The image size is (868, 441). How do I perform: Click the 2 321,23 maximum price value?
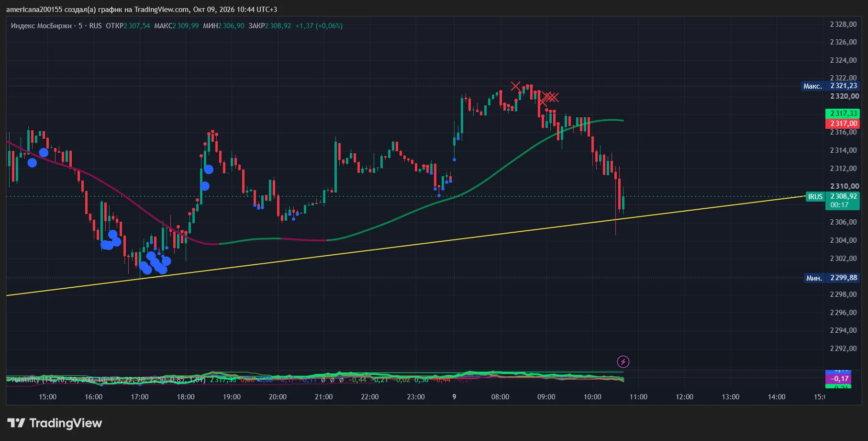pos(843,86)
